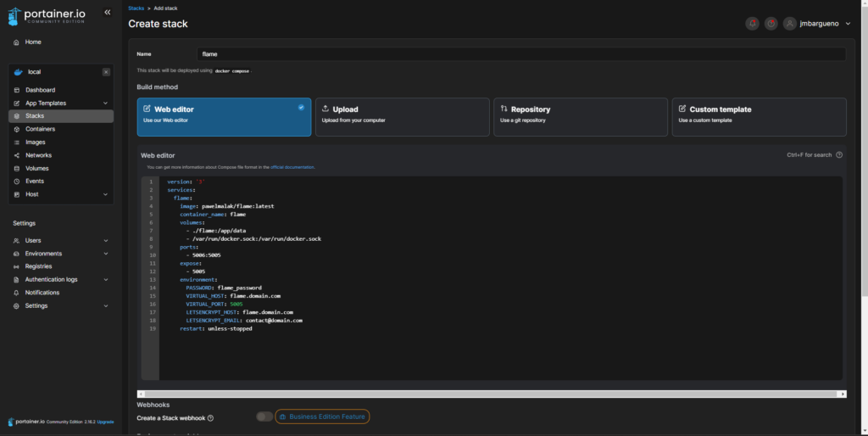Close the local environment with X

(x=106, y=72)
